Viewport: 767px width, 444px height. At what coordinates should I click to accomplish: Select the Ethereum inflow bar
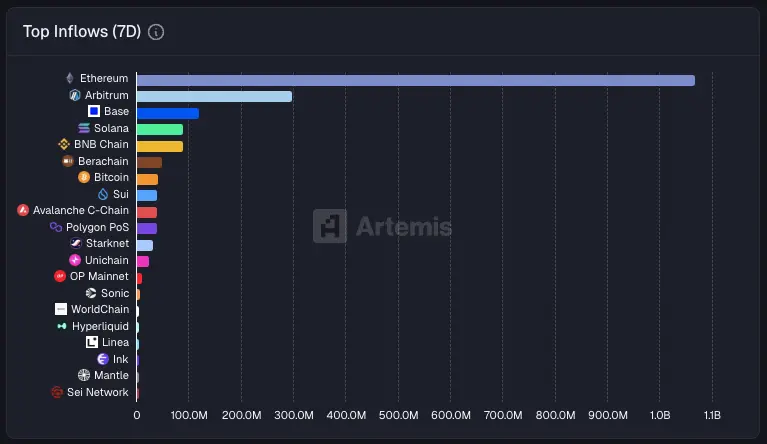tap(416, 80)
